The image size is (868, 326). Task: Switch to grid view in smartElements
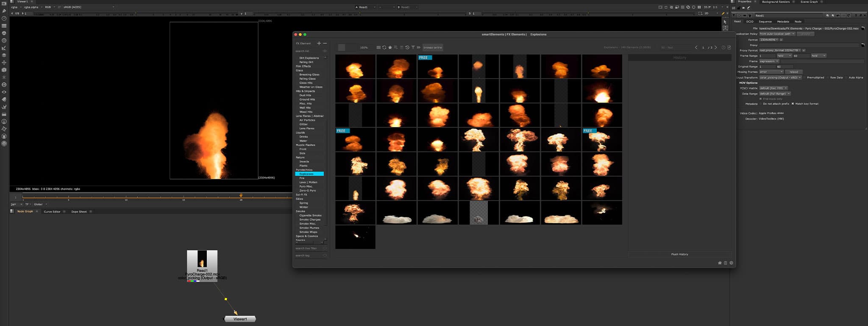point(378,48)
